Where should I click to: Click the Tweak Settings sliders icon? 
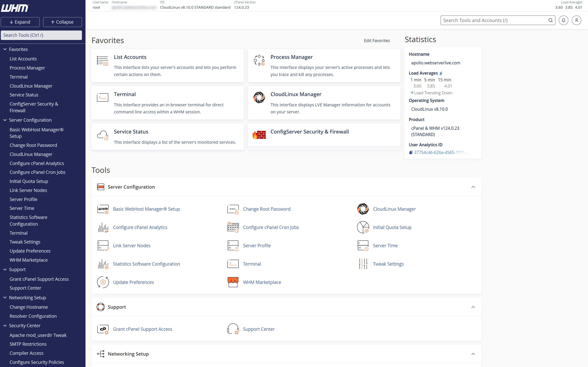click(x=363, y=264)
